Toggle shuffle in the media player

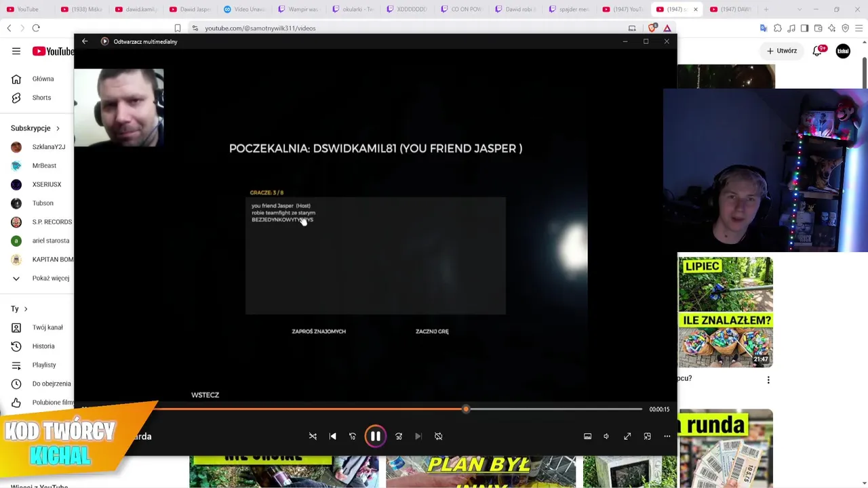(313, 436)
